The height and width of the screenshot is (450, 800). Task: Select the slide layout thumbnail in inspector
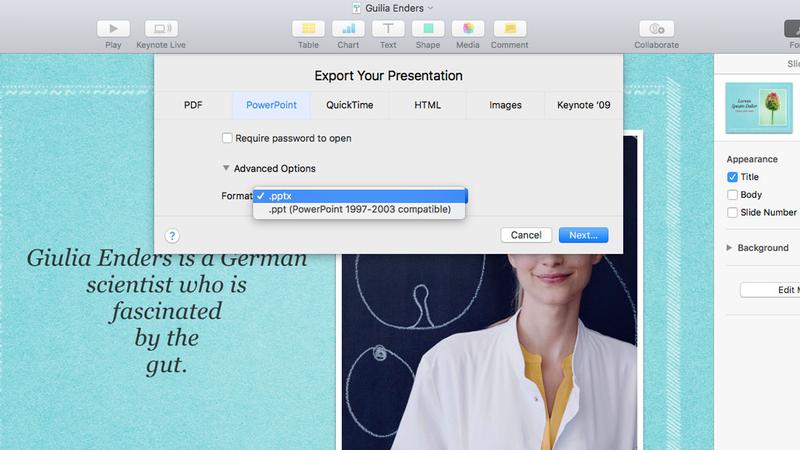759,108
